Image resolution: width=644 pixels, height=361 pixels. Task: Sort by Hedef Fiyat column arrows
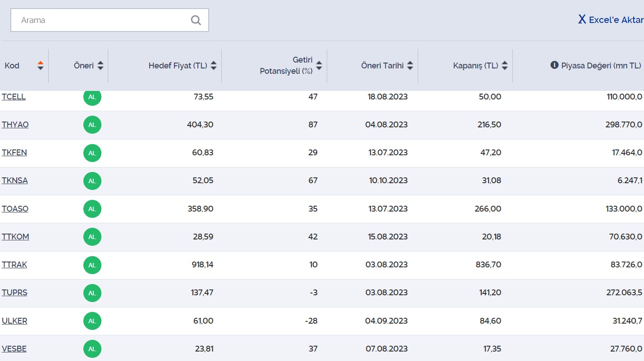[214, 66]
